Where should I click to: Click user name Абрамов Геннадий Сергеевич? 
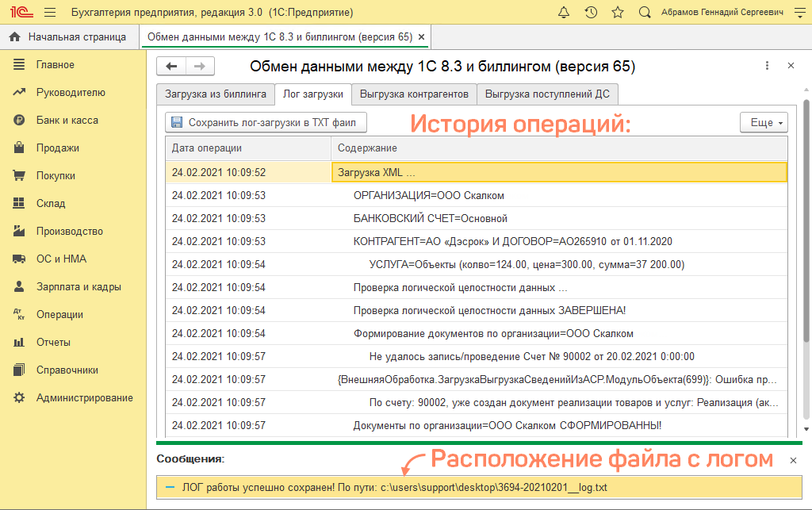(722, 12)
